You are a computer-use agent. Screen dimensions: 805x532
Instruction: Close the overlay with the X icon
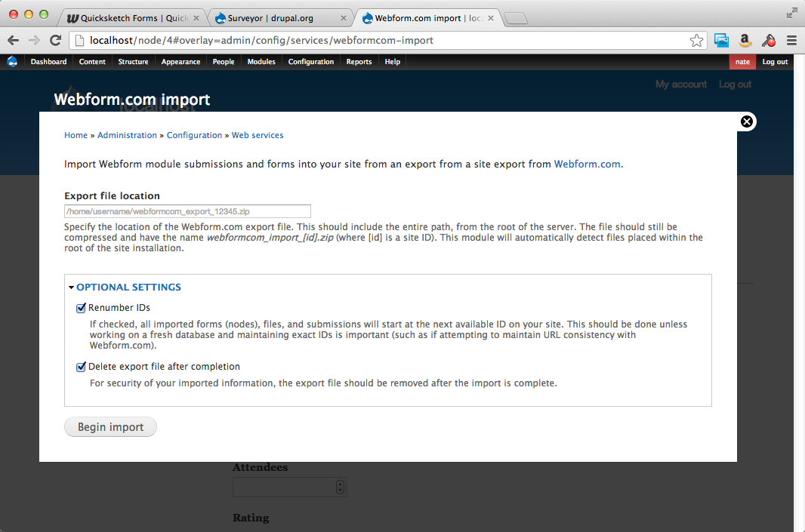[x=746, y=121]
